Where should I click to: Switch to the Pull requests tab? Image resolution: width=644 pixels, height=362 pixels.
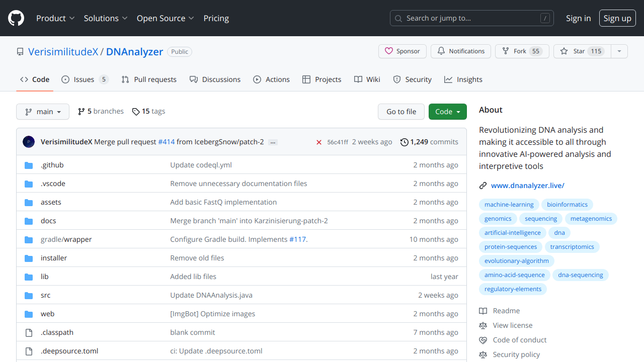pyautogui.click(x=149, y=79)
